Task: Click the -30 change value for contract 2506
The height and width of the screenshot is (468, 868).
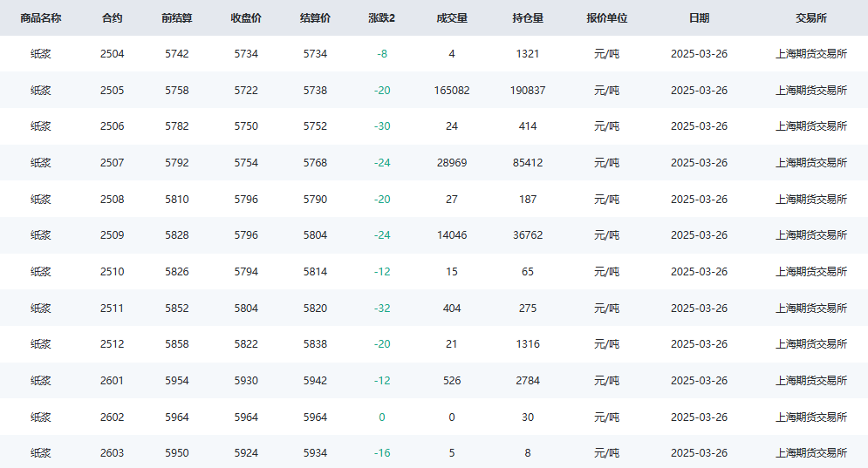Action: tap(381, 126)
